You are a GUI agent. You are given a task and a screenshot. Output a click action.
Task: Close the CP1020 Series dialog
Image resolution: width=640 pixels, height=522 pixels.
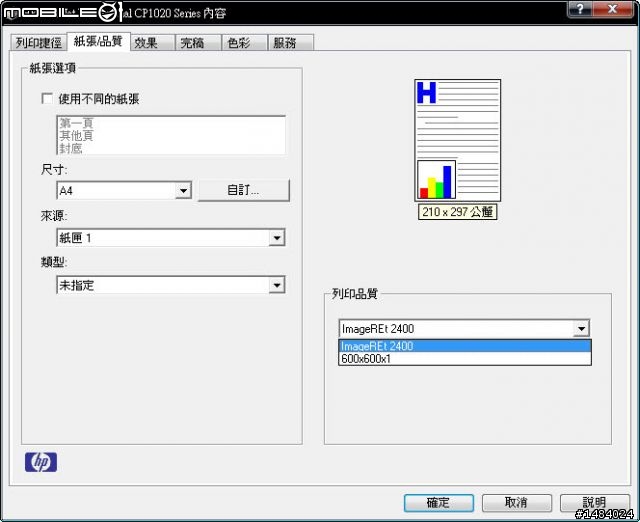[x=613, y=9]
